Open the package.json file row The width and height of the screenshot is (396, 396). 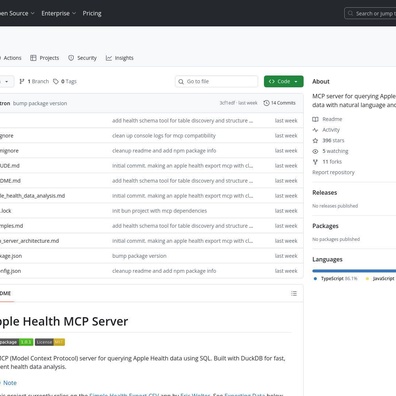coord(151,256)
